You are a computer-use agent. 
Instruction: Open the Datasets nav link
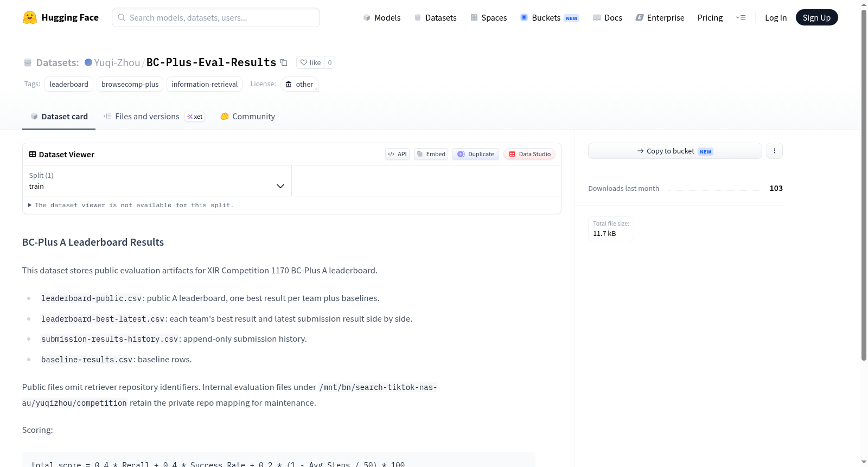(436, 17)
